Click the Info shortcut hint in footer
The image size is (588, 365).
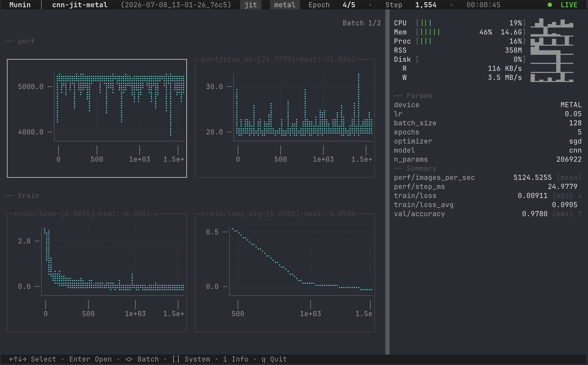click(236, 359)
